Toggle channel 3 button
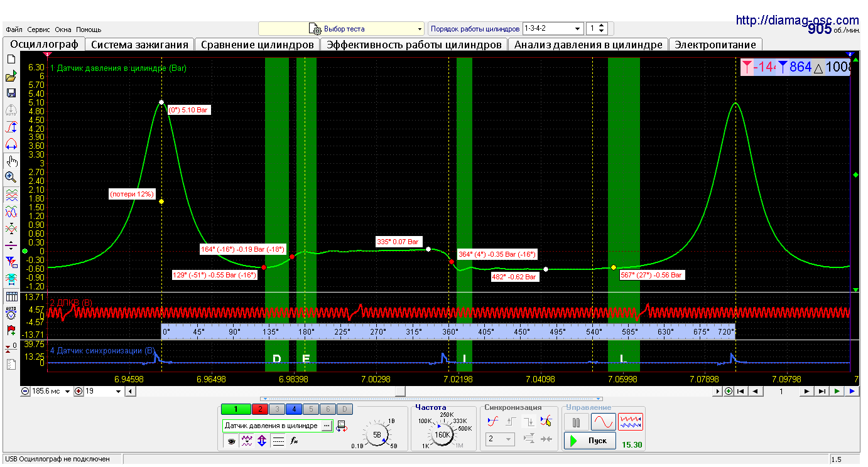Screen dimensions: 868x467 (276, 409)
